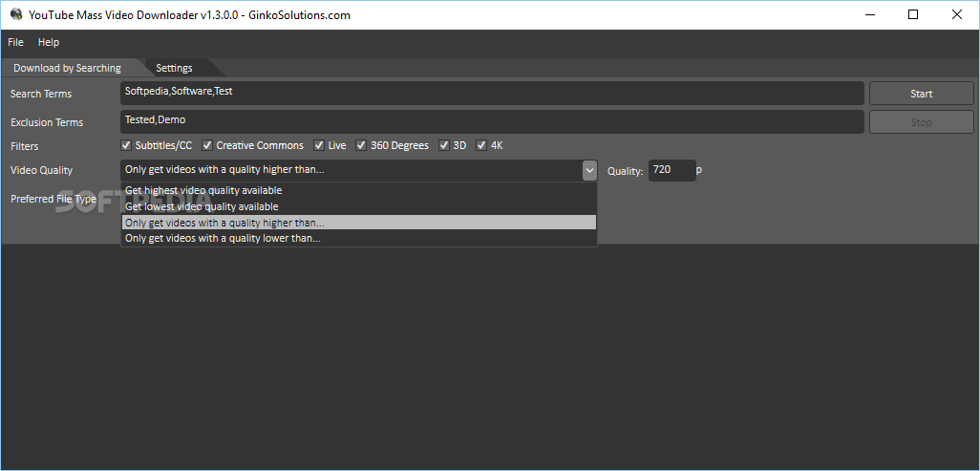Switch to Download by Searching tab
This screenshot has height=471, width=980.
click(x=68, y=68)
